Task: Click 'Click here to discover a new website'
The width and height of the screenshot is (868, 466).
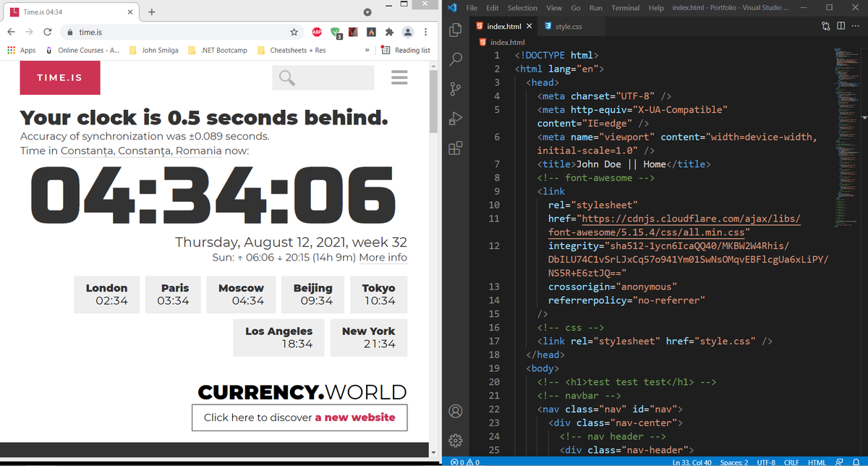Action: (x=299, y=418)
